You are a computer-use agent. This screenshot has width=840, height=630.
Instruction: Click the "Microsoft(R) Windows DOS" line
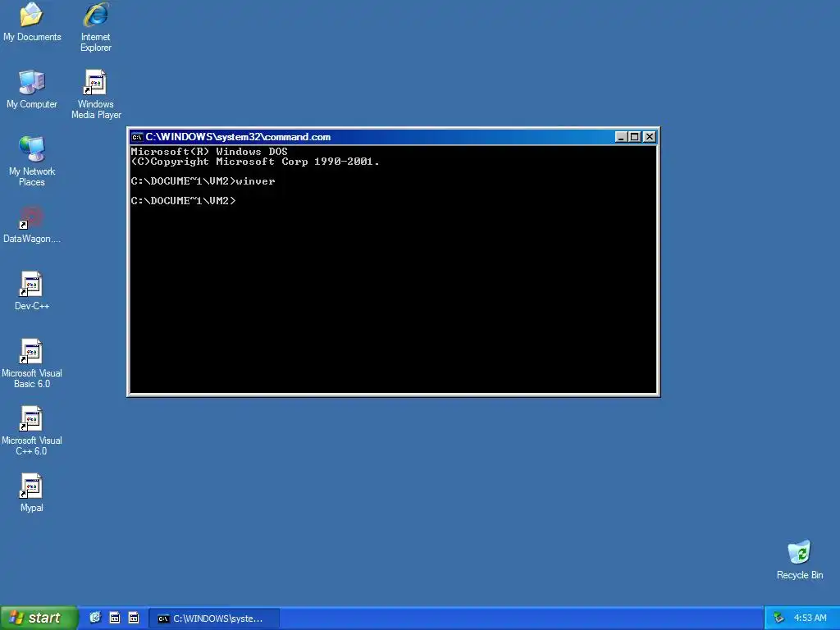(209, 152)
